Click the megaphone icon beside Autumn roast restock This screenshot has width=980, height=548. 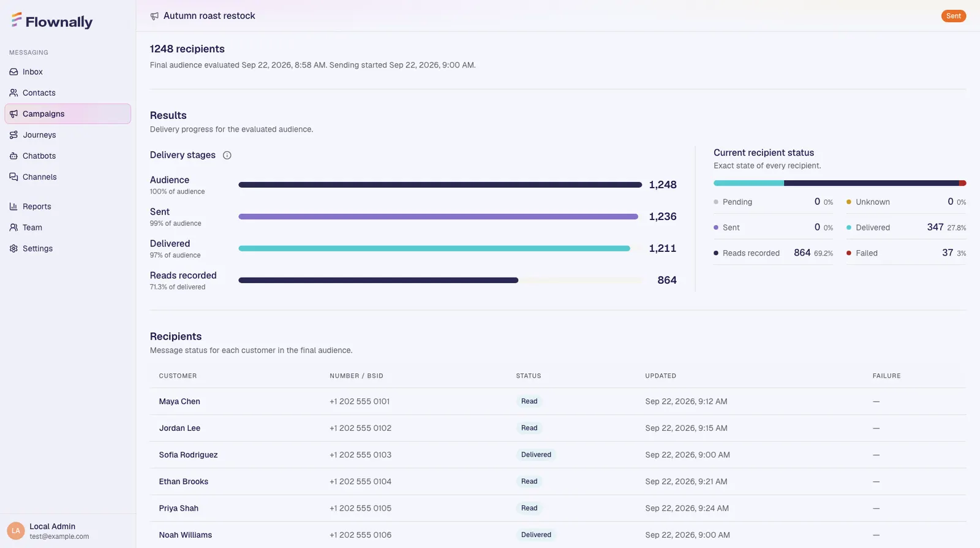coord(154,16)
